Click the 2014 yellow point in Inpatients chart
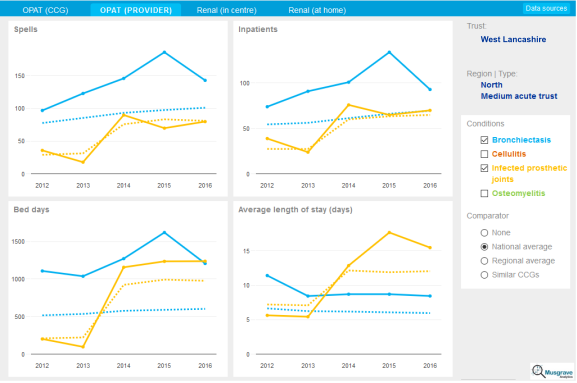This screenshot has width=577, height=383. [348, 105]
